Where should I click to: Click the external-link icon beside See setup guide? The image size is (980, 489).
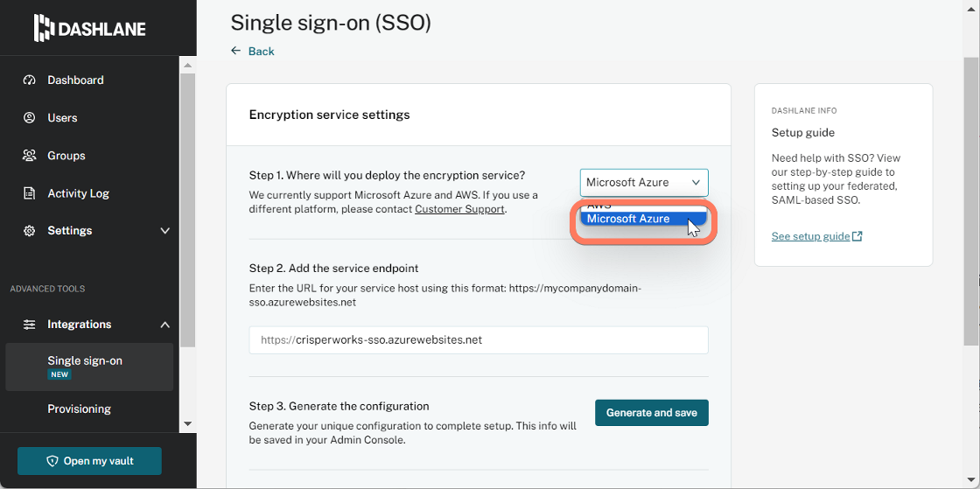[857, 236]
